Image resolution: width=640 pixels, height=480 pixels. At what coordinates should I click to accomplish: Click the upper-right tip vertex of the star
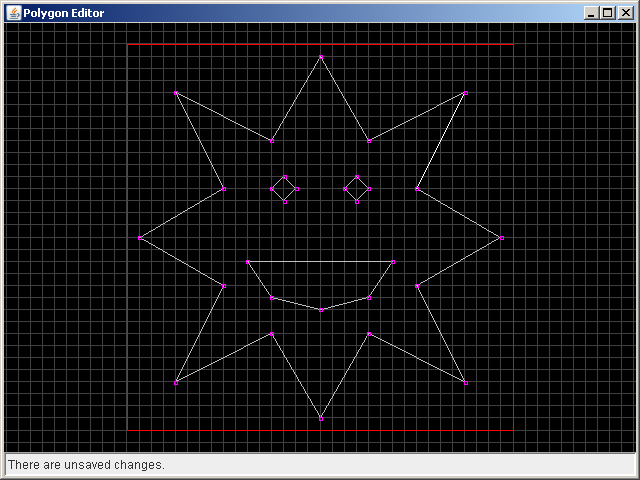click(465, 93)
